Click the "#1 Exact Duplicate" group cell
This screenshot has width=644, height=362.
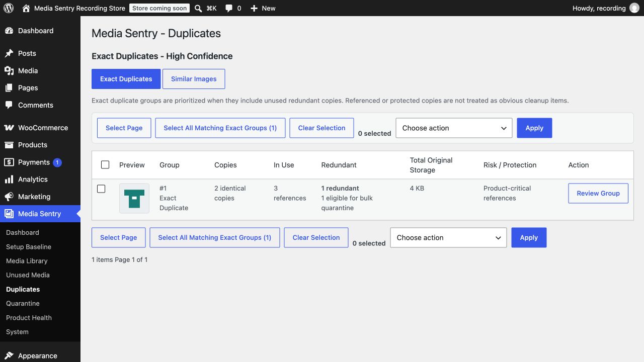pos(174,198)
